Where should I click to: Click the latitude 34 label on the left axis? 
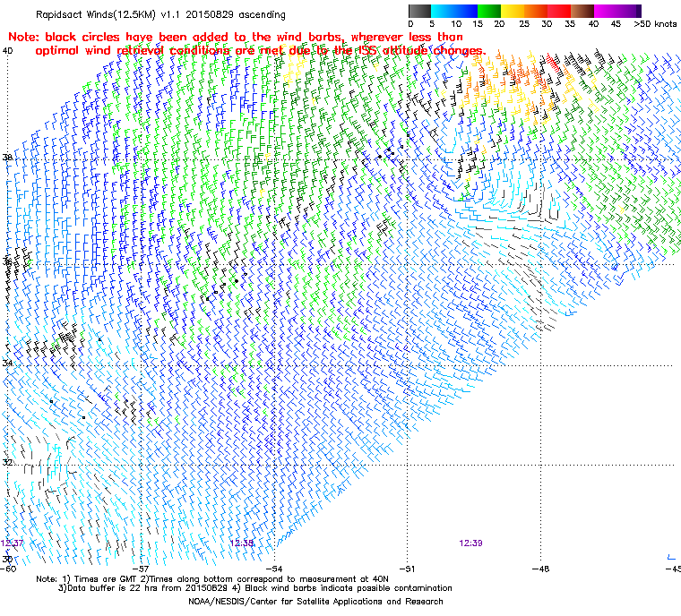click(7, 363)
